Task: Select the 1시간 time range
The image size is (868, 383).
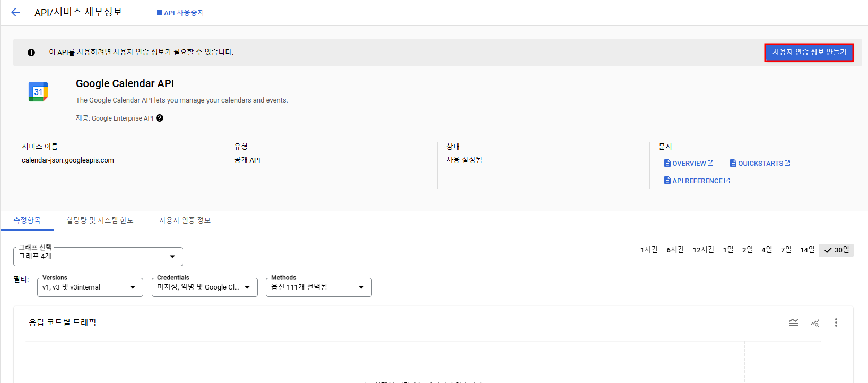Action: tap(649, 250)
